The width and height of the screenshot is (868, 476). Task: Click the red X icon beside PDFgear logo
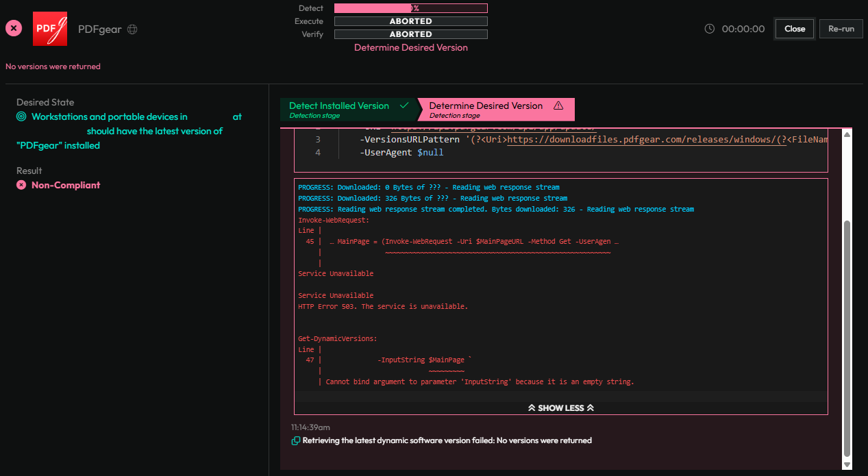coord(14,29)
